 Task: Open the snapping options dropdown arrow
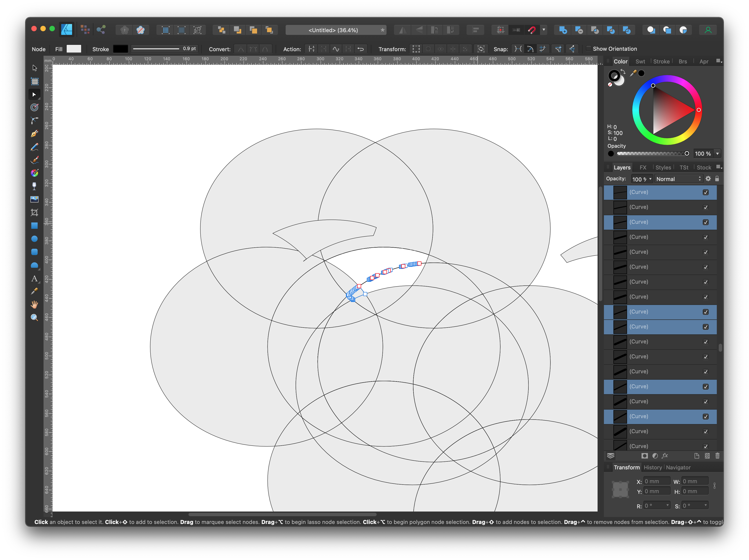544,30
